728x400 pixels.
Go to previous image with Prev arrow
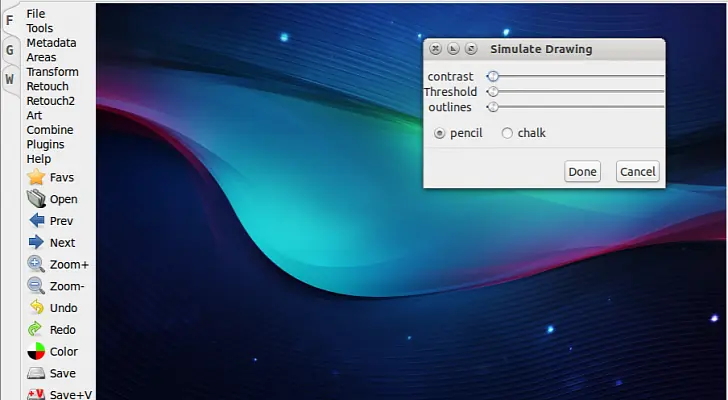(36, 220)
